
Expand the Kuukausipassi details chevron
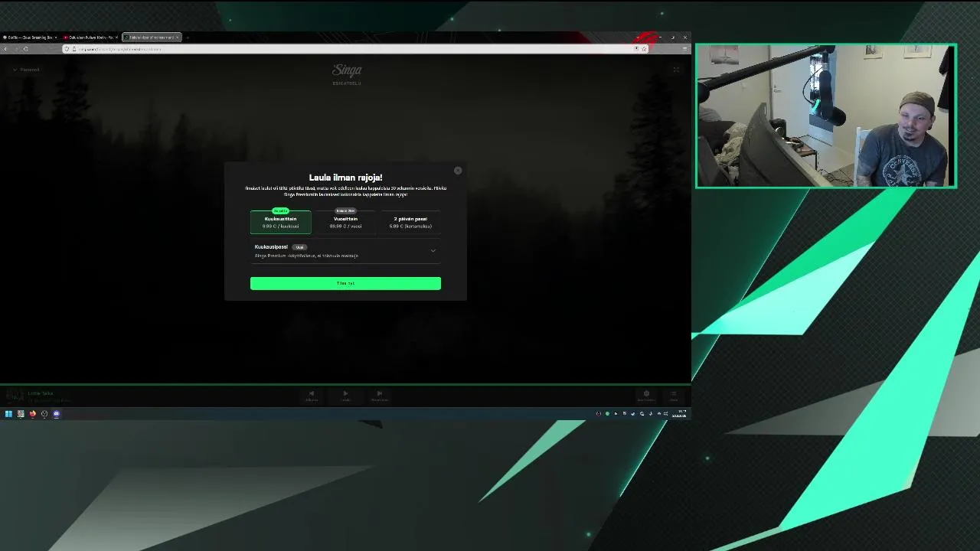(x=433, y=250)
